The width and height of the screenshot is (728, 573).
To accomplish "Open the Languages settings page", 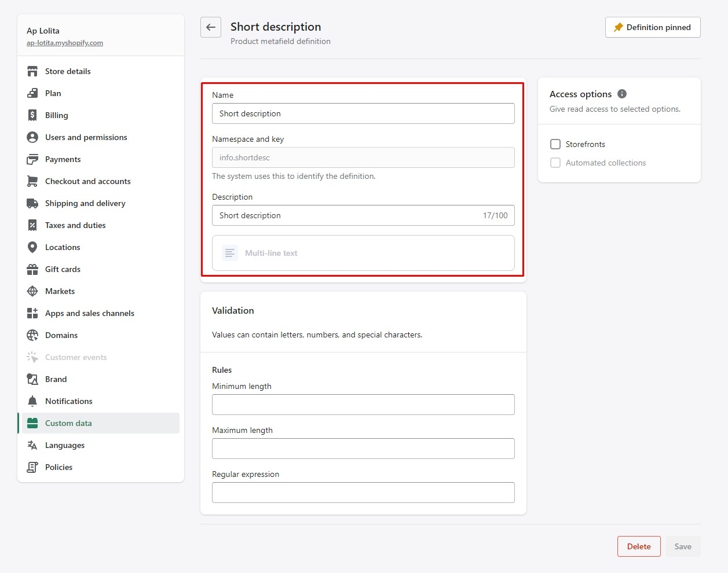I will point(64,445).
